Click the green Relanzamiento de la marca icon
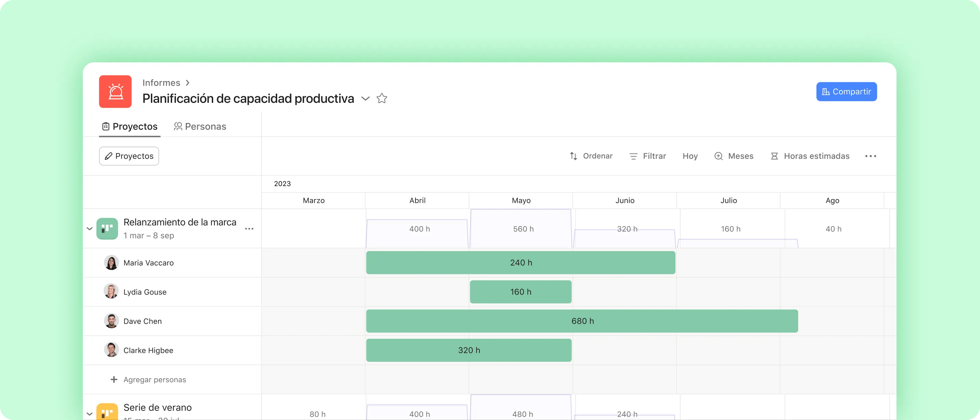 tap(107, 228)
